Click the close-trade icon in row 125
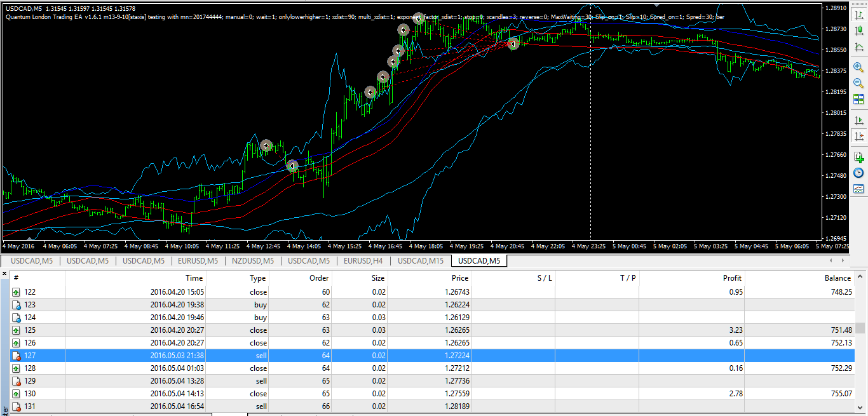This screenshot has height=416, width=868. pyautogui.click(x=16, y=330)
